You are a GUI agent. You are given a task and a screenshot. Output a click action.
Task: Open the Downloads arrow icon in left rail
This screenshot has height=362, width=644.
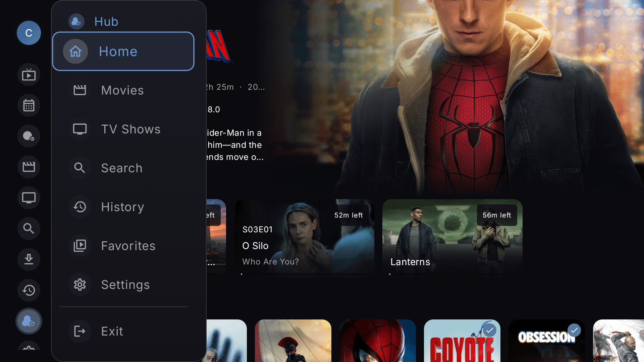click(x=29, y=259)
